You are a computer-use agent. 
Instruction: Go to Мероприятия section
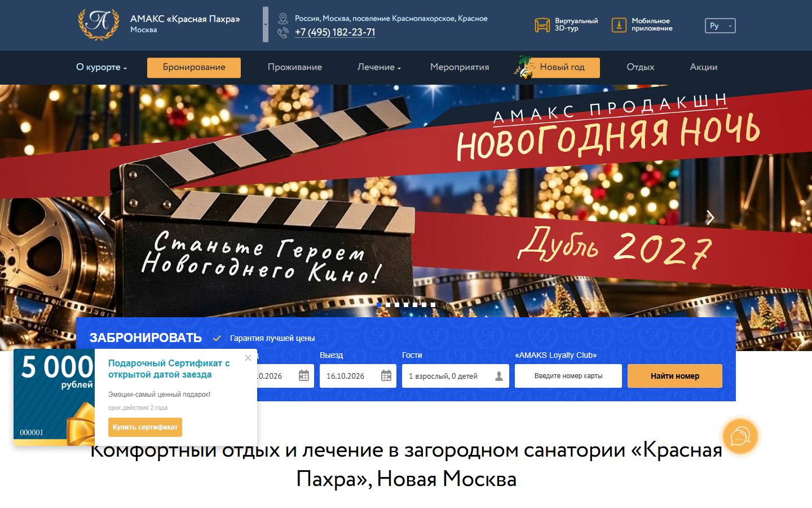click(460, 67)
